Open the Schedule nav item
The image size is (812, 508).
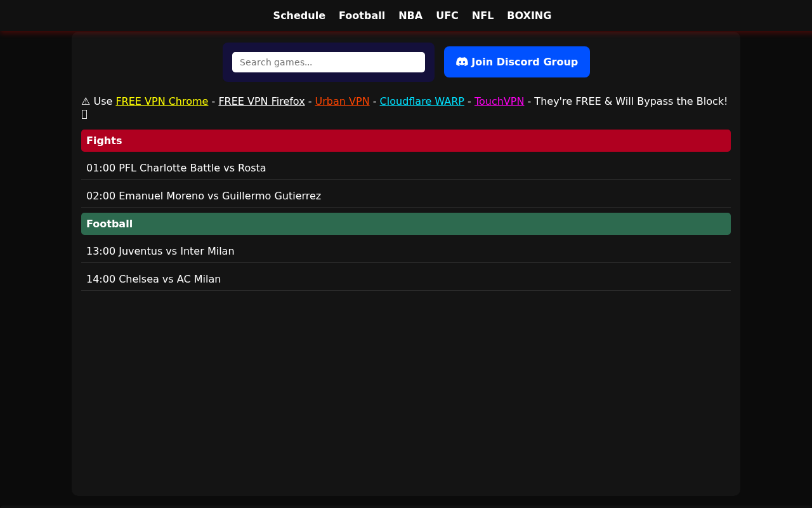coord(299,16)
